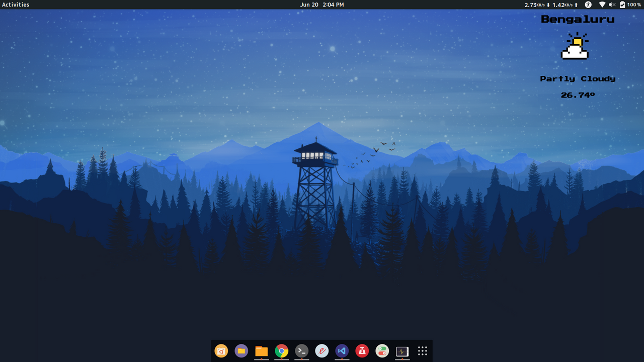This screenshot has width=644, height=362.
Task: Open the accessibility menu icon
Action: (x=588, y=5)
